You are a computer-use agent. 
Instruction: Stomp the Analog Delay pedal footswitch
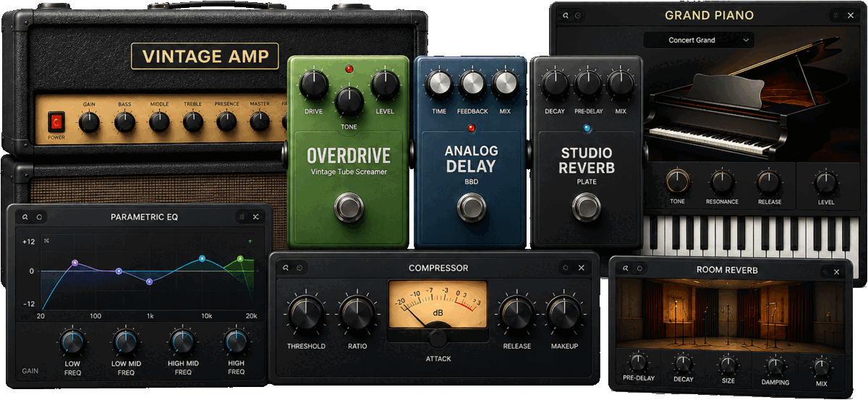point(471,207)
